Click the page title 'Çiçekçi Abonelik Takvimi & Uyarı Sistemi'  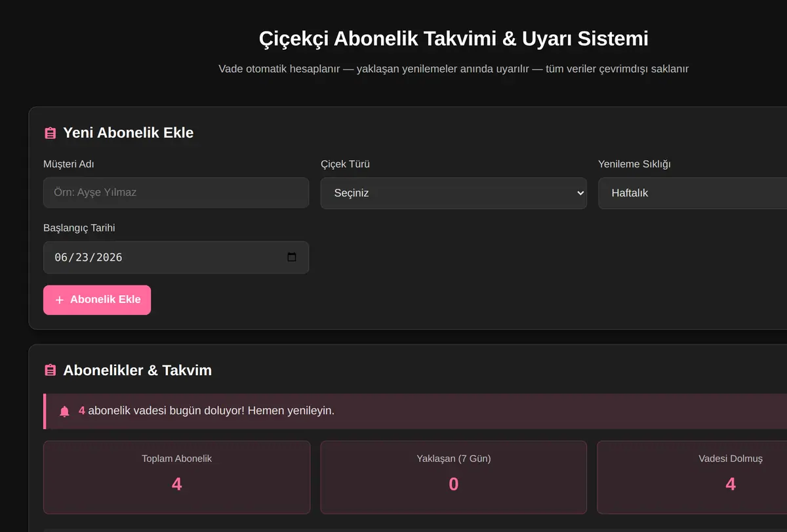454,39
